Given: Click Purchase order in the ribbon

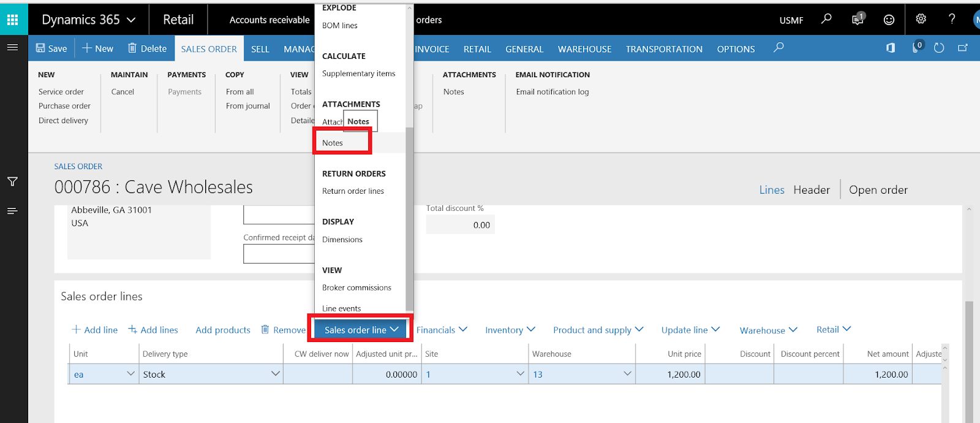Looking at the screenshot, I should [x=64, y=106].
